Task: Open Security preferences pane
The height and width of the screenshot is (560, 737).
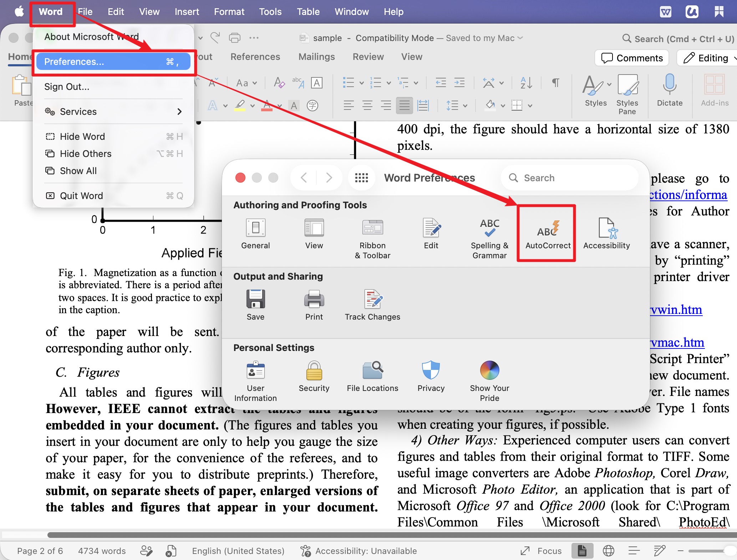Action: (314, 377)
